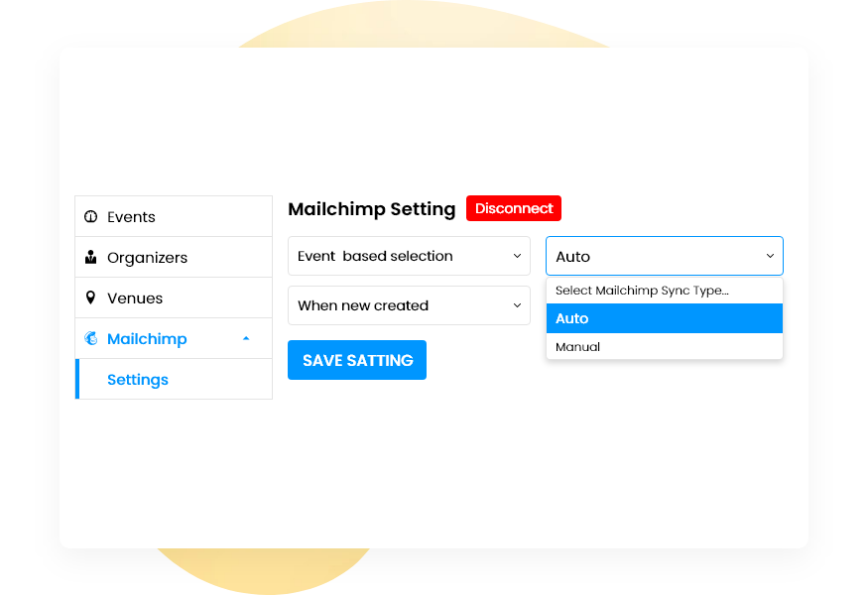The height and width of the screenshot is (595, 868).
Task: Click the SAVE SATTING button
Action: 356,360
